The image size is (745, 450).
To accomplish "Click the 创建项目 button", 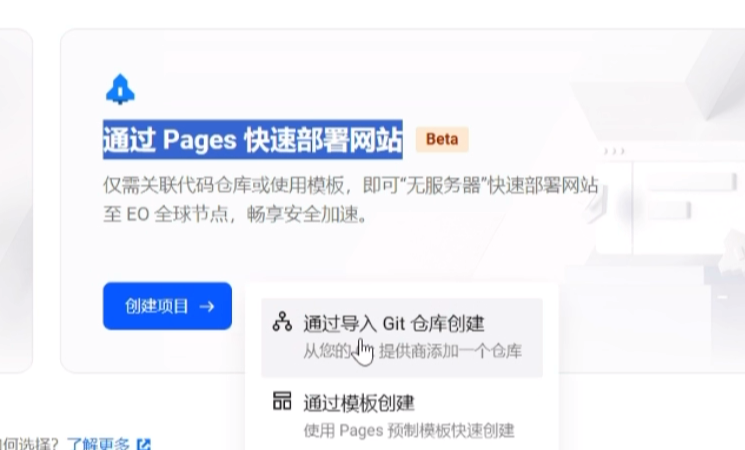I will 167,306.
